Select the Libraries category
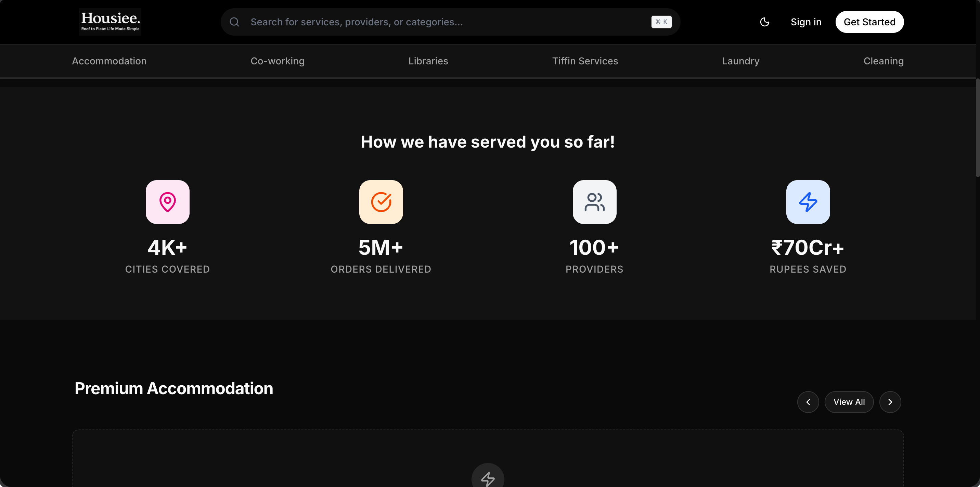Image resolution: width=980 pixels, height=487 pixels. pyautogui.click(x=428, y=61)
